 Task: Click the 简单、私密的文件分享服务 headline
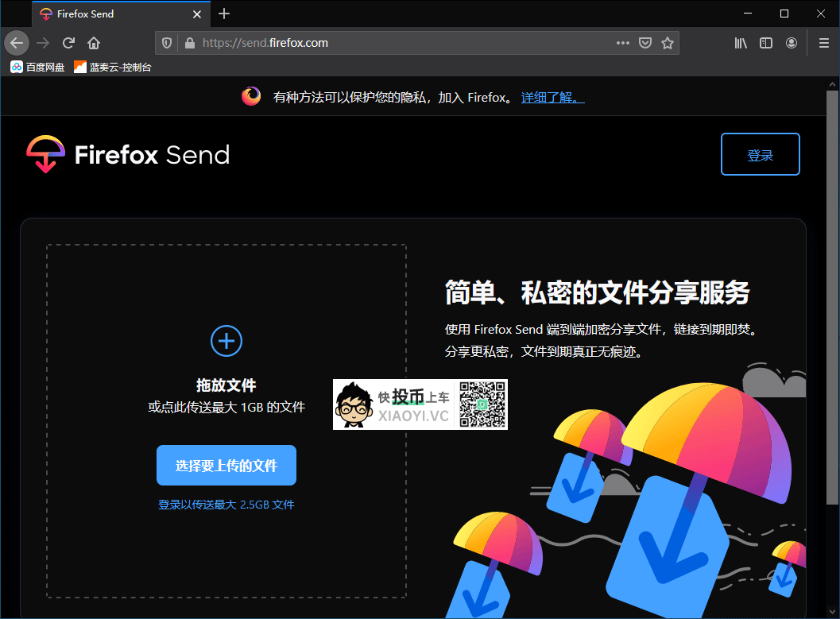click(597, 292)
